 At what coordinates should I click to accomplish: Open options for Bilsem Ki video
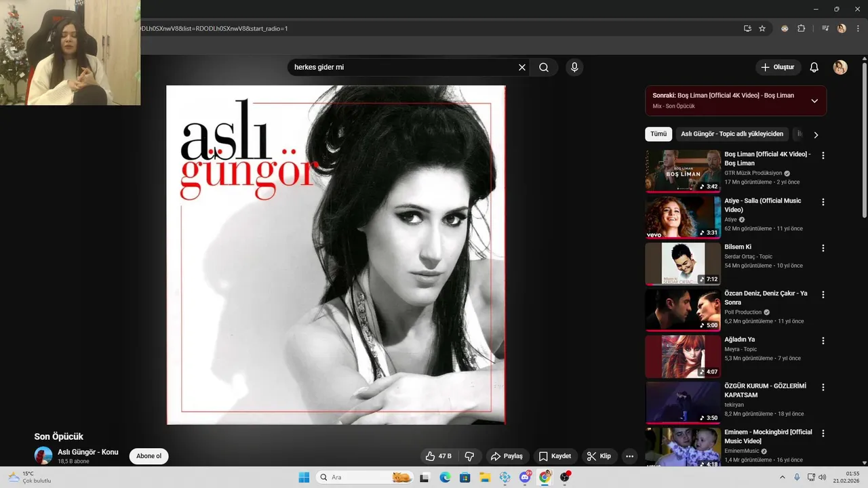point(823,248)
